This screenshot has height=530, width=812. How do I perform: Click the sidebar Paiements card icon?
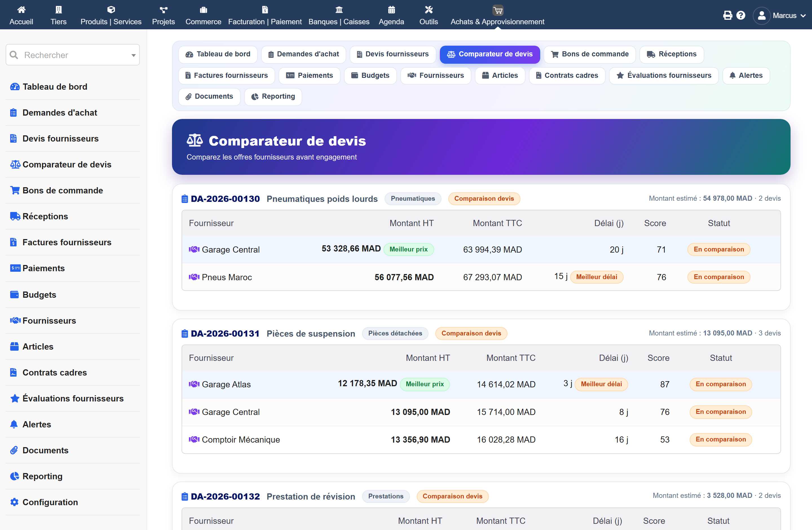click(x=15, y=268)
